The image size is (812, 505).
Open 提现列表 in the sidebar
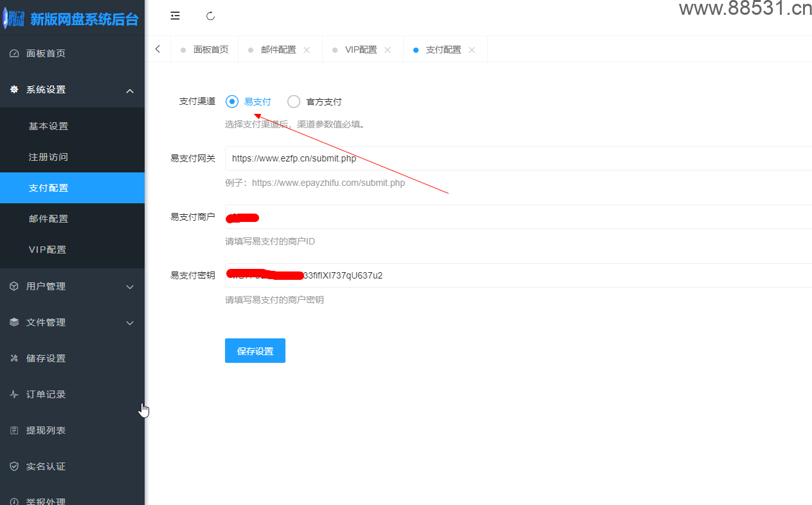(x=72, y=430)
